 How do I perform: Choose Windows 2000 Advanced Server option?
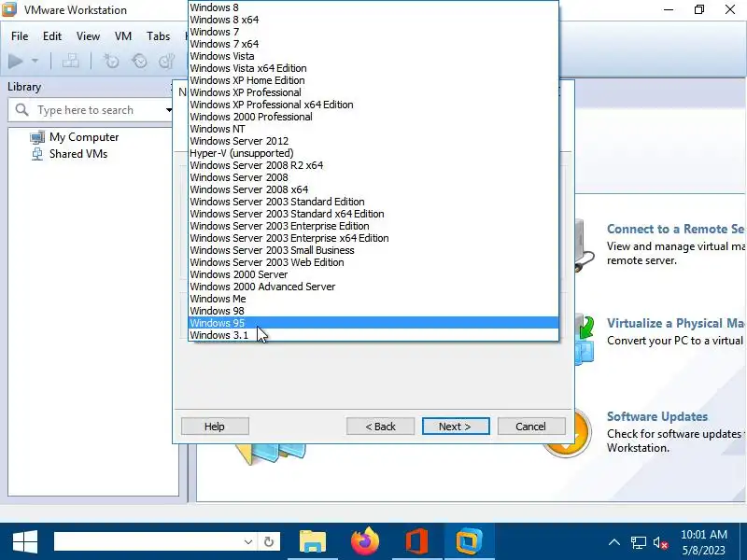(x=373, y=287)
